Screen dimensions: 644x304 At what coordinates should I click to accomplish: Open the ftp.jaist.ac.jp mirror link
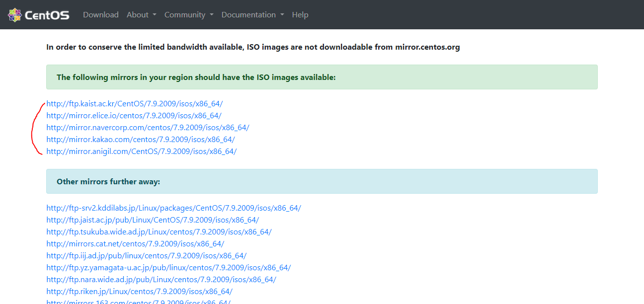coord(153,220)
